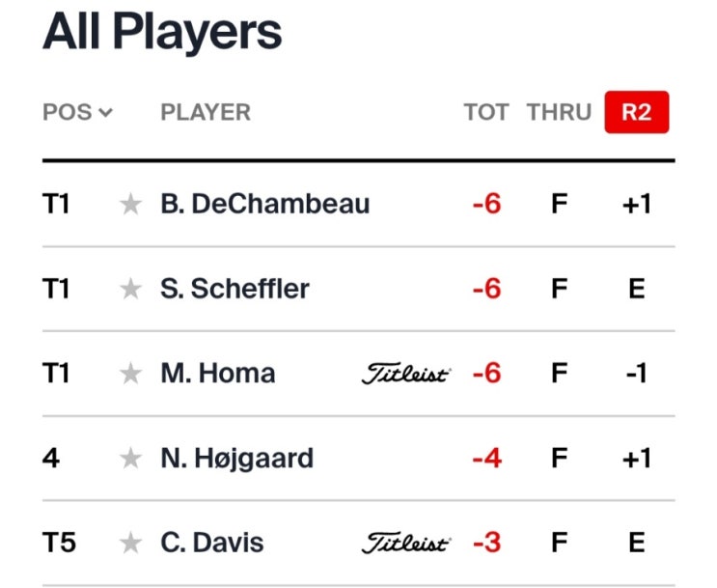
Task: Click Højgaard's -4 total score
Action: click(x=486, y=458)
